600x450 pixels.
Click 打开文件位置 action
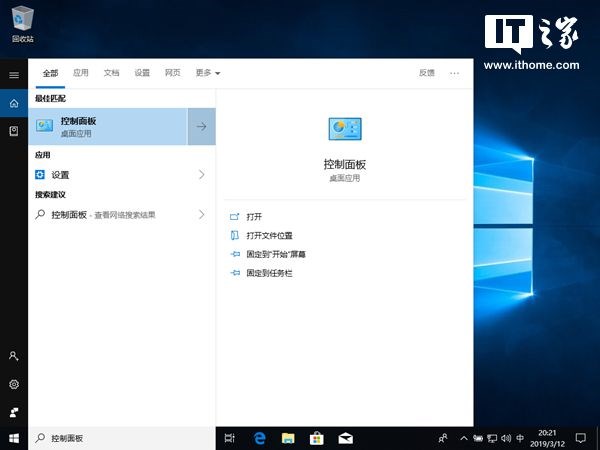click(x=269, y=235)
